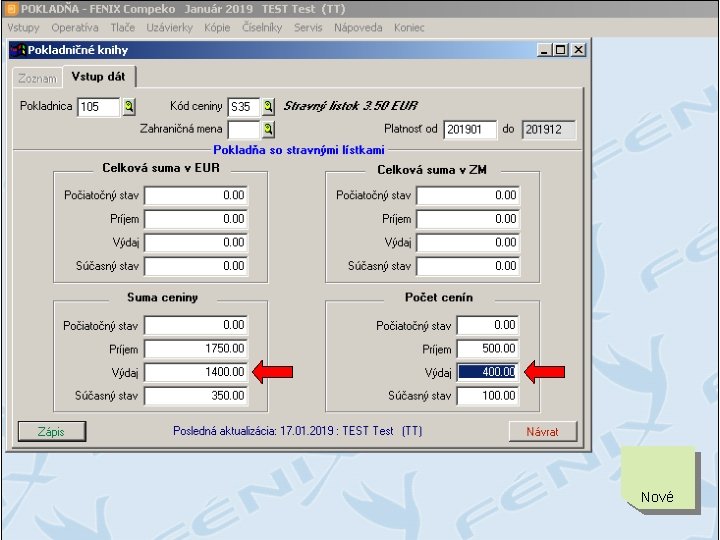This screenshot has width=720, height=540.
Task: Open the Kópie menu
Action: click(x=217, y=28)
